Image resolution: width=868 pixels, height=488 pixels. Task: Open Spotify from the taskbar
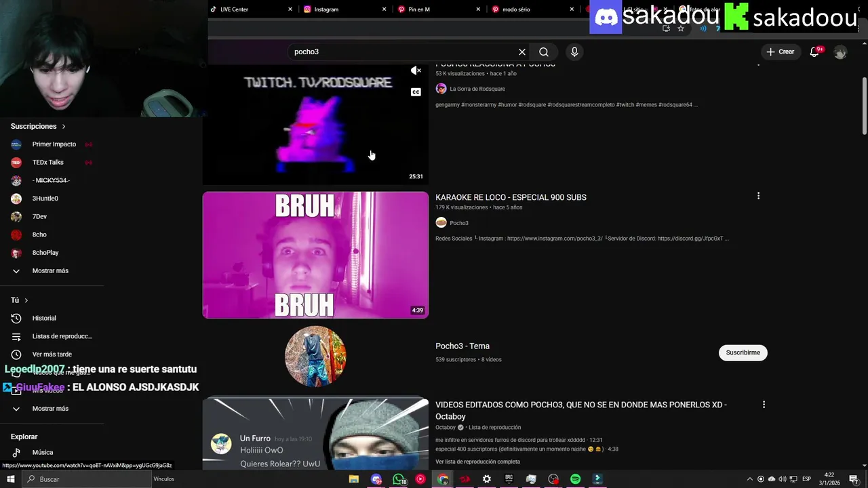575,479
